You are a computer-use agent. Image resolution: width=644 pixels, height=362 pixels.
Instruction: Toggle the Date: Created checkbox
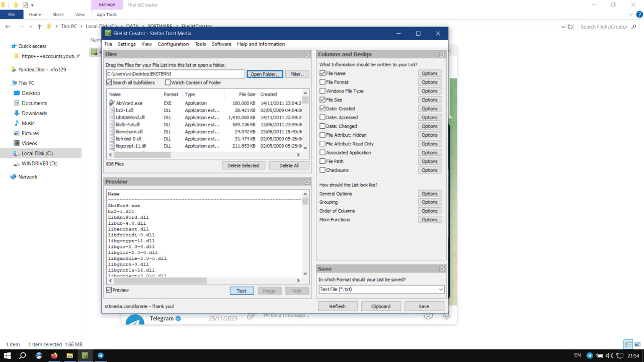coord(323,109)
